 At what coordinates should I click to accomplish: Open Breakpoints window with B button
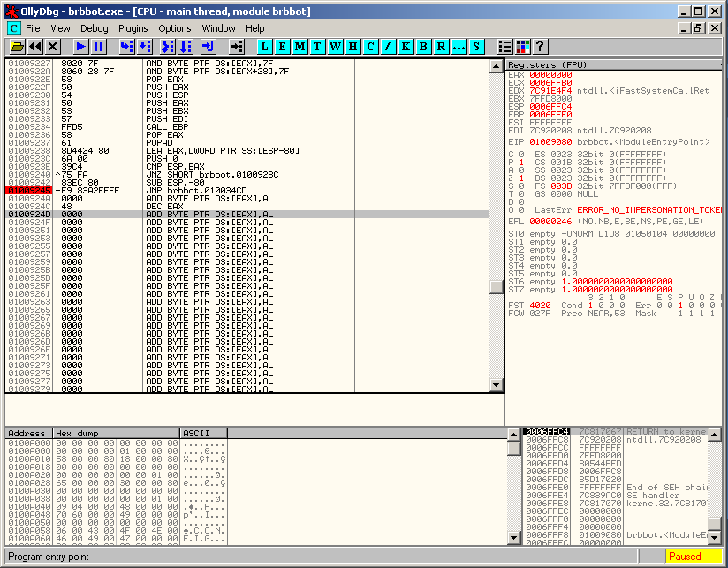coord(424,46)
